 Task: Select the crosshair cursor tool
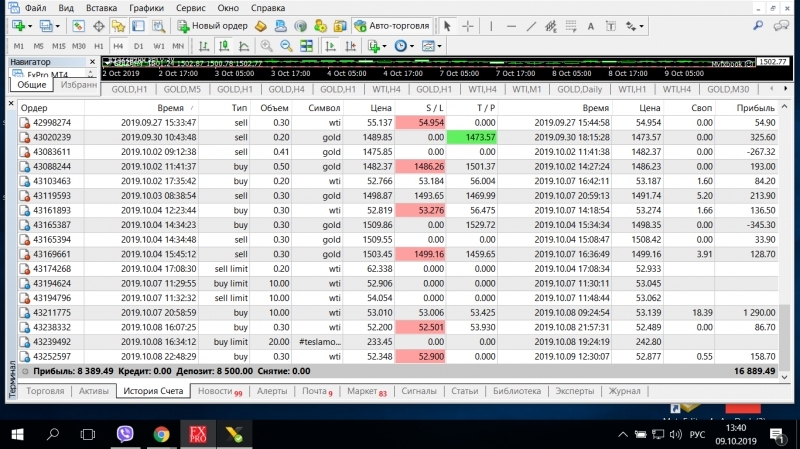pos(468,25)
